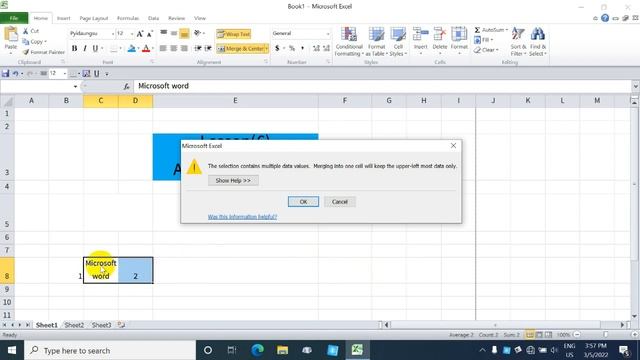Click the Decrease Indent icon

(198, 49)
